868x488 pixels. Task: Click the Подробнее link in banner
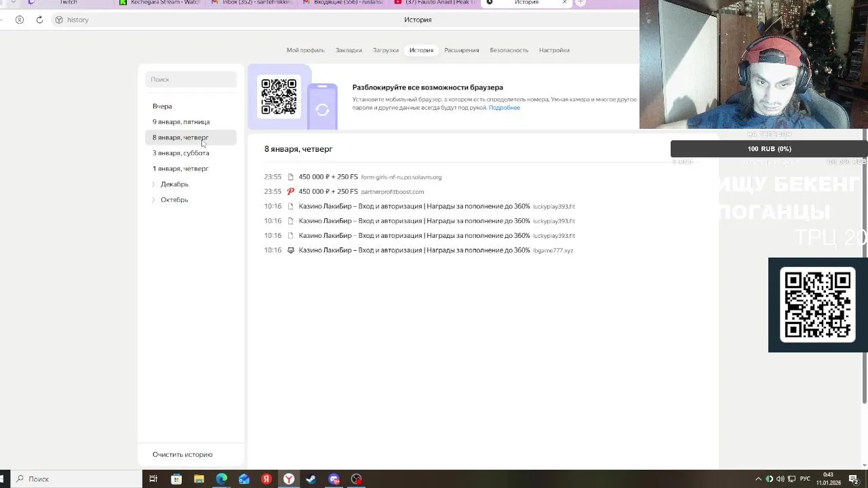(505, 108)
